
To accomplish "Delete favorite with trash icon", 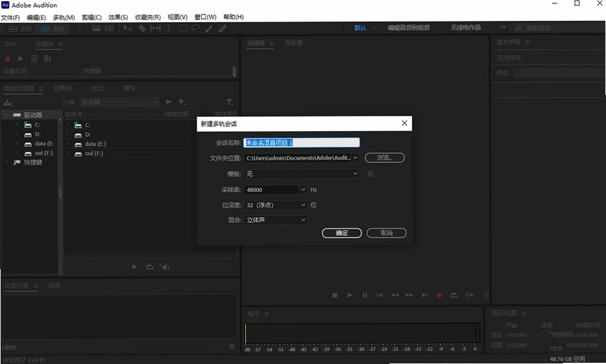I will [34, 59].
